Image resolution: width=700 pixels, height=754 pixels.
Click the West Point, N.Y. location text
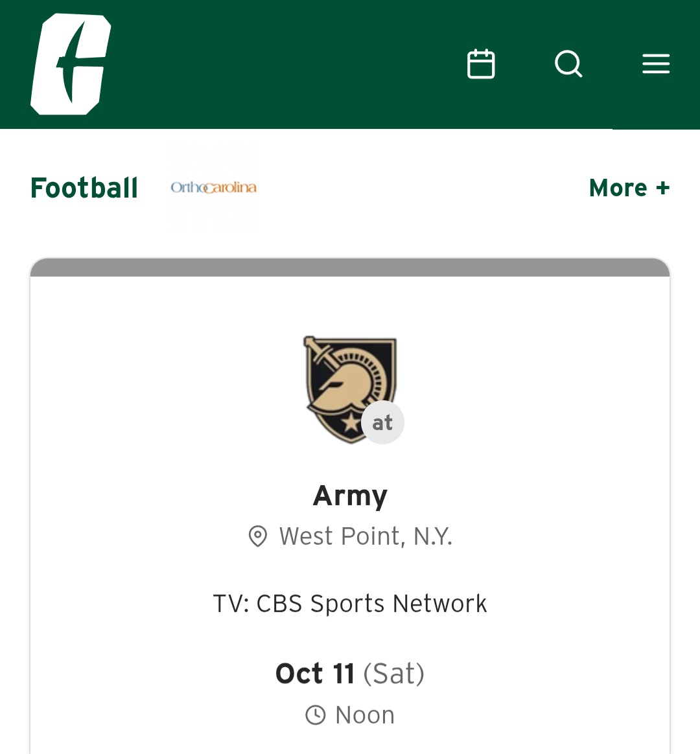[366, 536]
